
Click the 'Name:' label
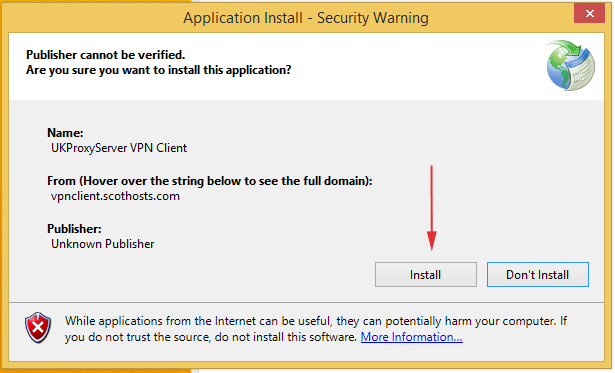click(x=65, y=133)
